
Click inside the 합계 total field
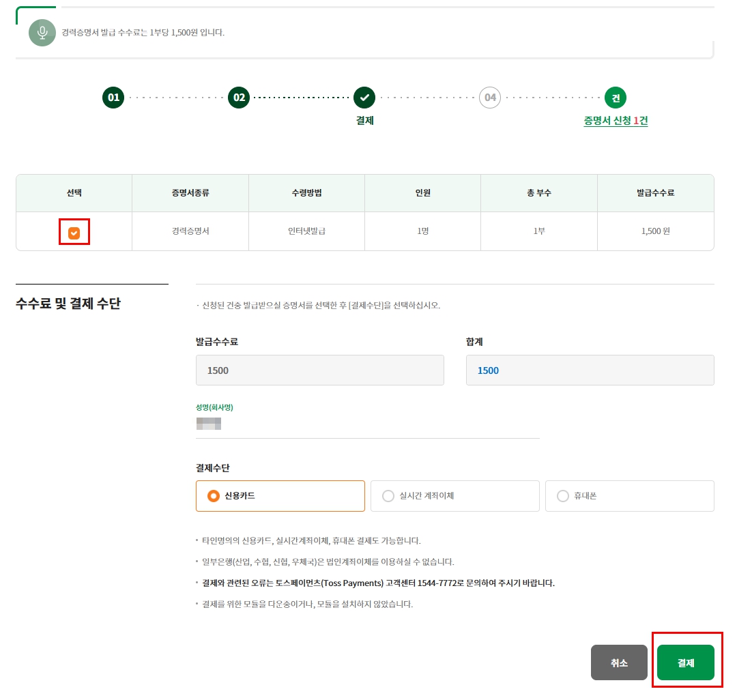point(590,370)
